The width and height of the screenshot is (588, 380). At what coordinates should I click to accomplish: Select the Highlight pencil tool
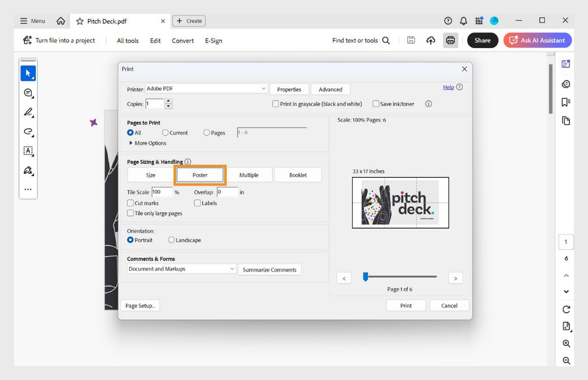28,112
